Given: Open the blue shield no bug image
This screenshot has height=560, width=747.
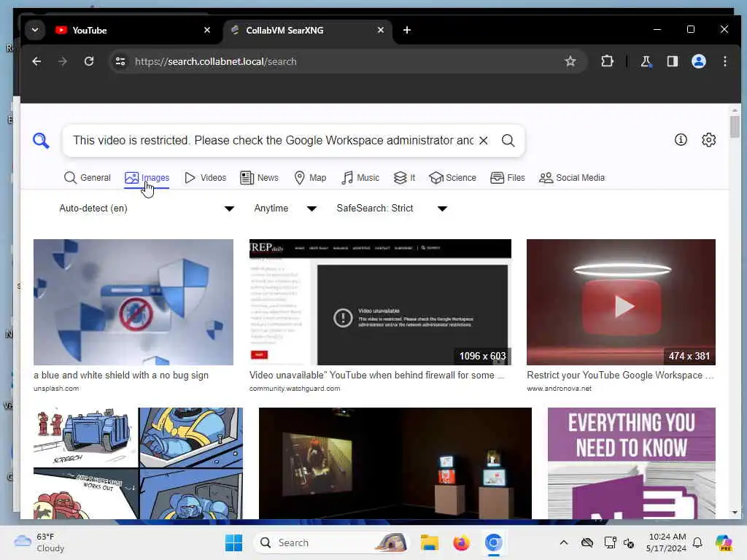Looking at the screenshot, I should click(x=133, y=302).
